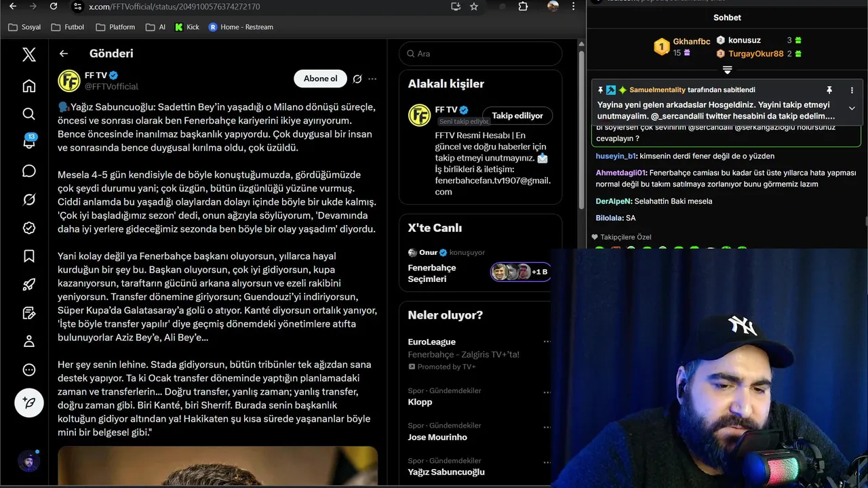Bookmark this page with star icon
The image size is (868, 488).
(x=474, y=6)
